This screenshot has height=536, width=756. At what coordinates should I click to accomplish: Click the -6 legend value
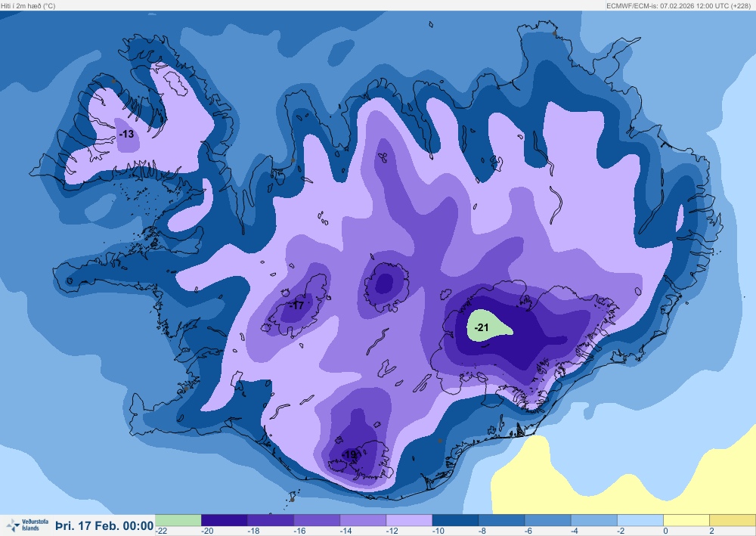[x=530, y=531]
